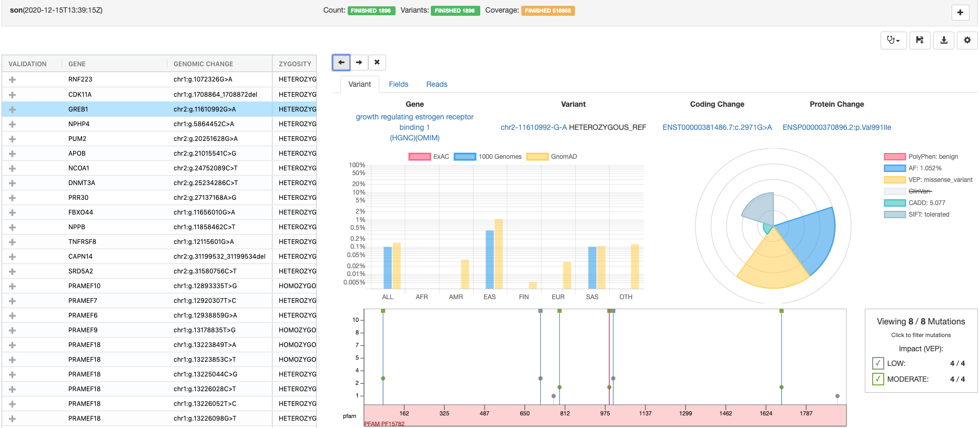980x428 pixels.
Task: Click the next variant arrow button
Action: tap(359, 63)
